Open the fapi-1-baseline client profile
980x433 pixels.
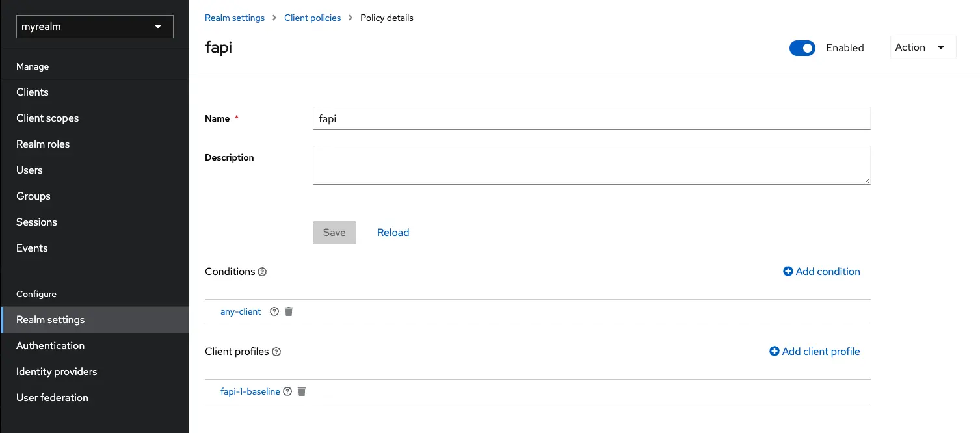coord(251,391)
